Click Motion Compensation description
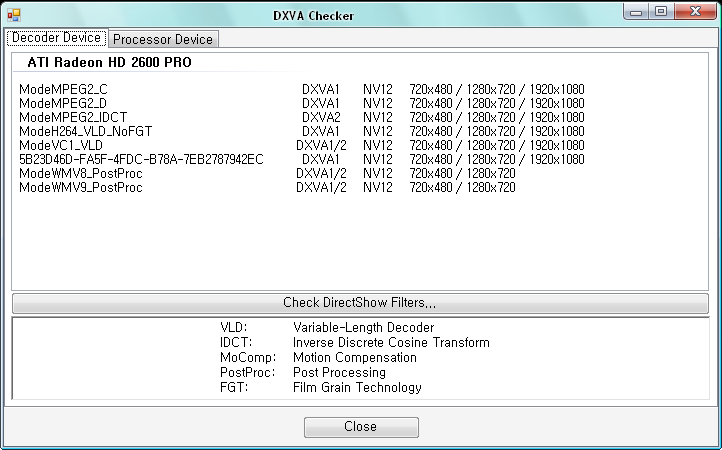The width and height of the screenshot is (722, 450). (x=355, y=357)
